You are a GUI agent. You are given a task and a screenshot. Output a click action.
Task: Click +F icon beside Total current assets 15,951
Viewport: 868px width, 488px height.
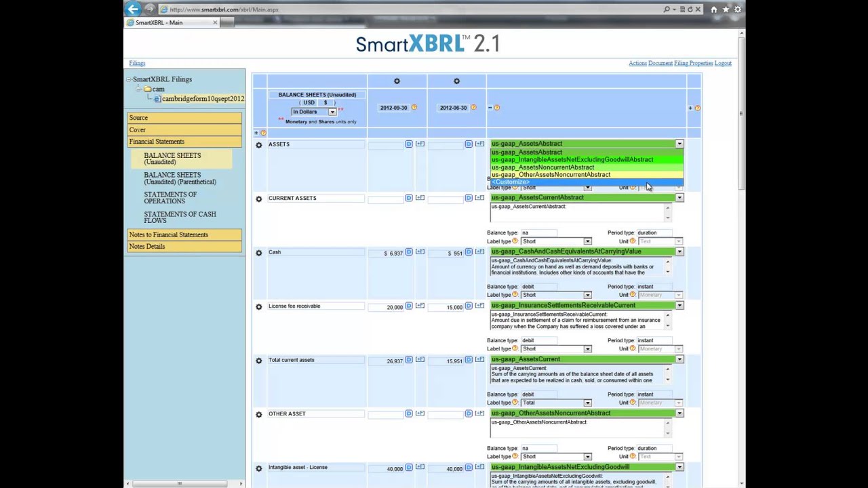[x=479, y=360]
